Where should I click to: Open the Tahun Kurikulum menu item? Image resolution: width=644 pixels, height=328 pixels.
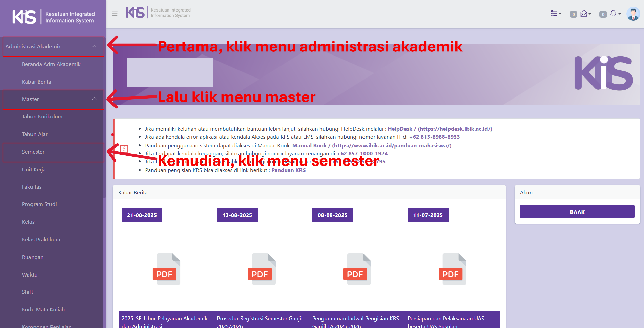tap(42, 117)
